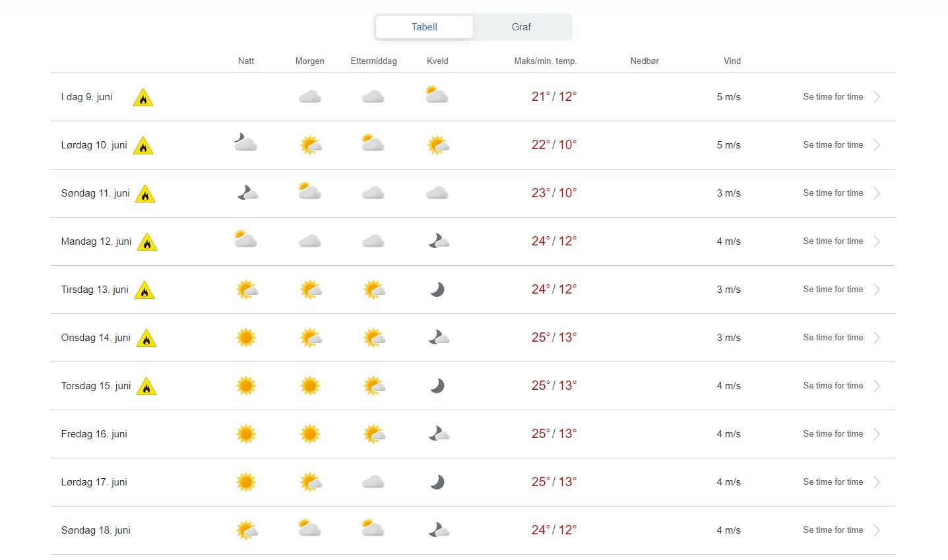Screen dimensions: 948x560
Task: Click fire warning icon for Mandag 12. juni
Action: [x=146, y=243]
